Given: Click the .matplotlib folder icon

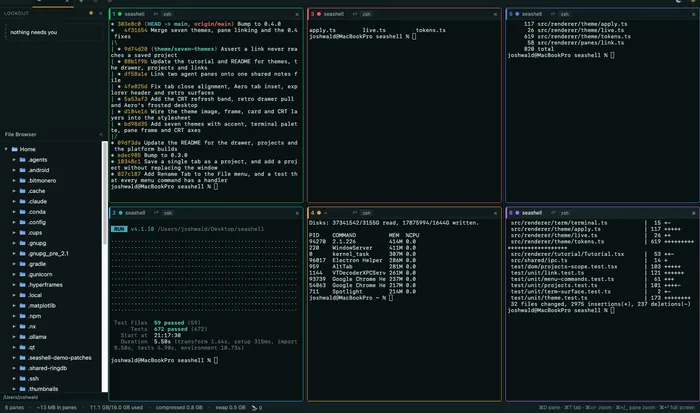Looking at the screenshot, I should [22, 306].
